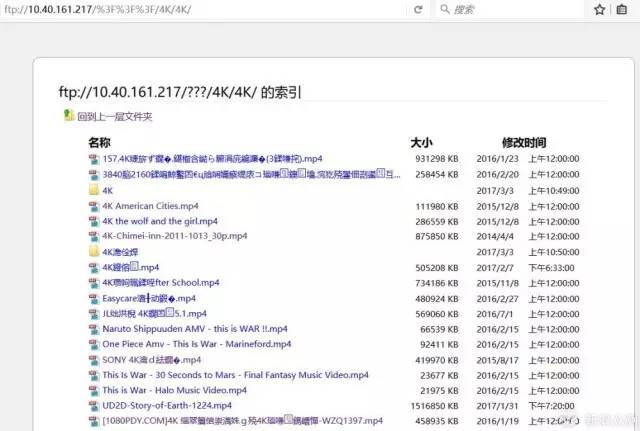Click the bookmark star icon

pyautogui.click(x=599, y=9)
